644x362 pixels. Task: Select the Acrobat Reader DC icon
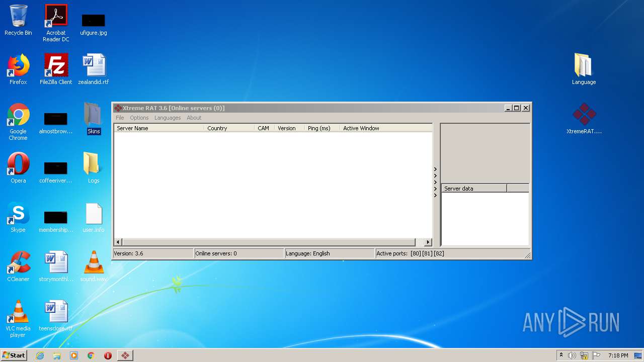56,23
